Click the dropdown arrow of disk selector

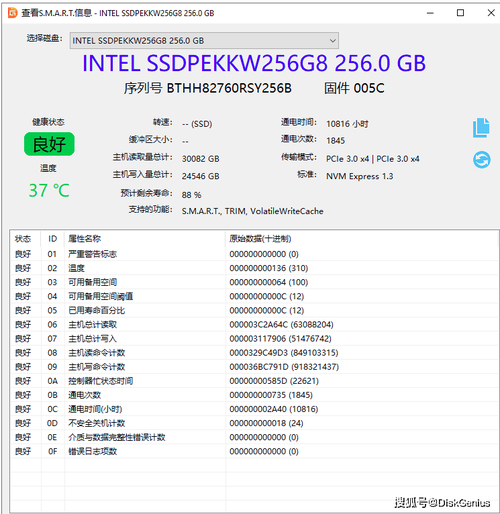click(x=332, y=41)
